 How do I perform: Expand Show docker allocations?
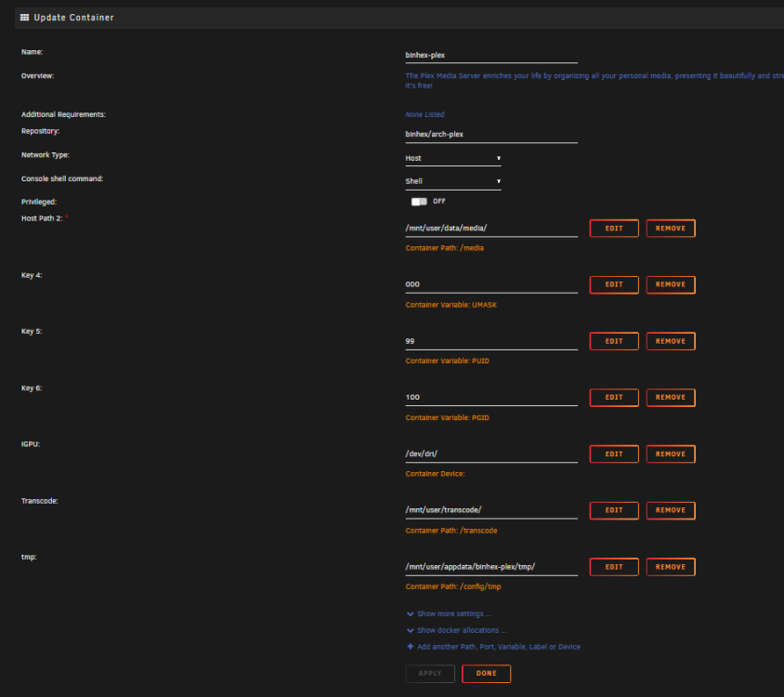[x=462, y=630]
